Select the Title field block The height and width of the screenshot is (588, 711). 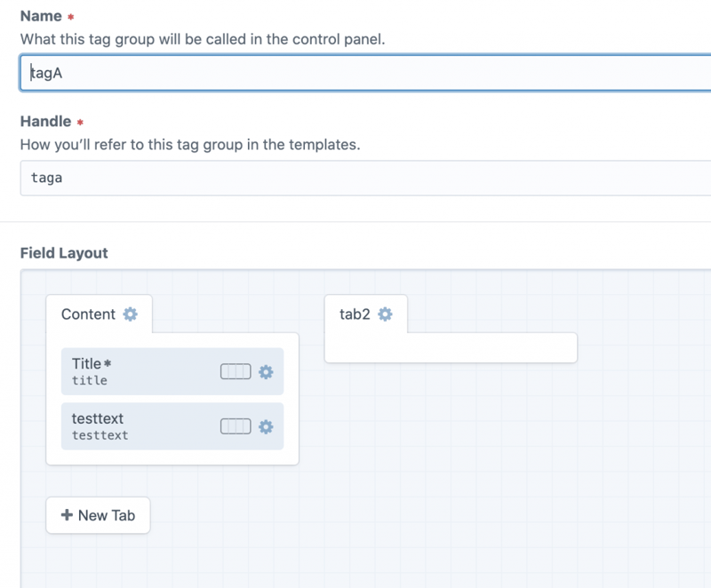142,371
